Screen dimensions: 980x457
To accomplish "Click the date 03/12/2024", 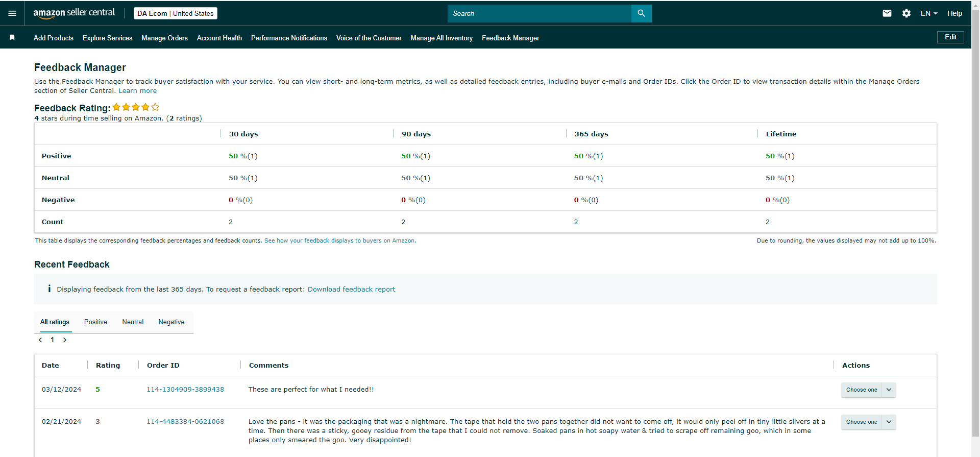I will [61, 390].
